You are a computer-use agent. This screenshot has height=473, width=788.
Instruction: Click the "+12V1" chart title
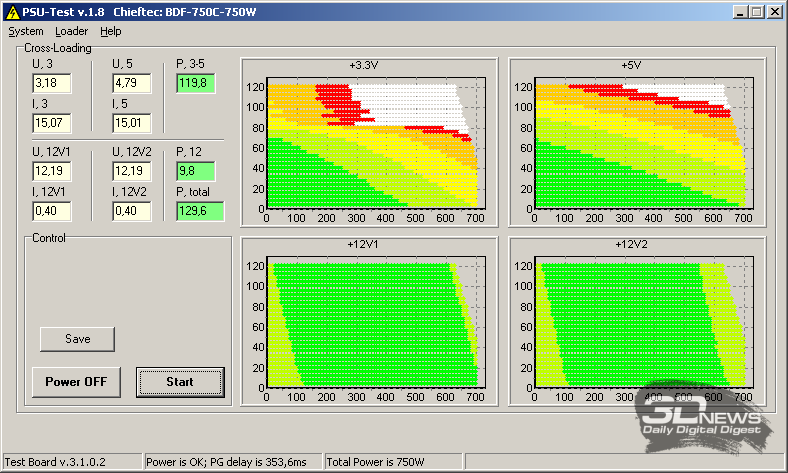363,244
